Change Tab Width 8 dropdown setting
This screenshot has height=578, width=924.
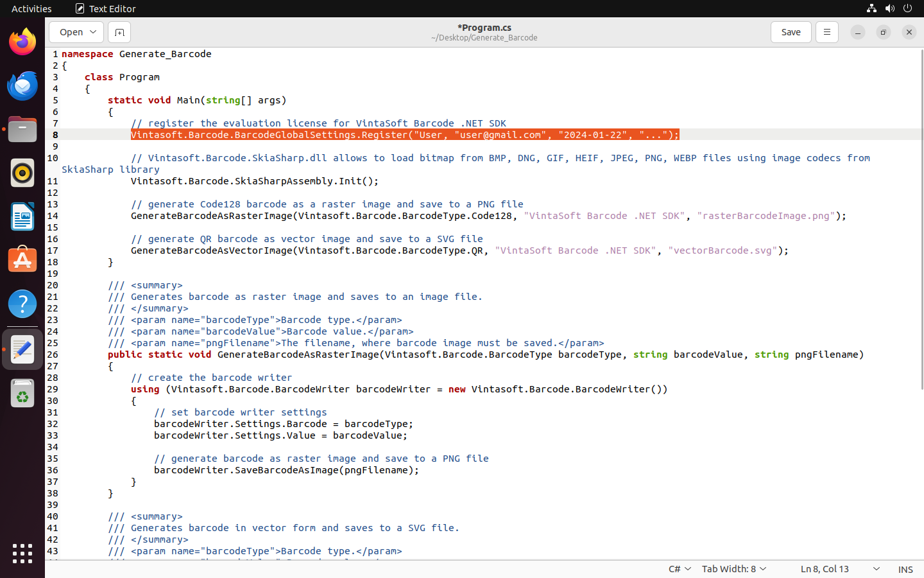(x=734, y=570)
